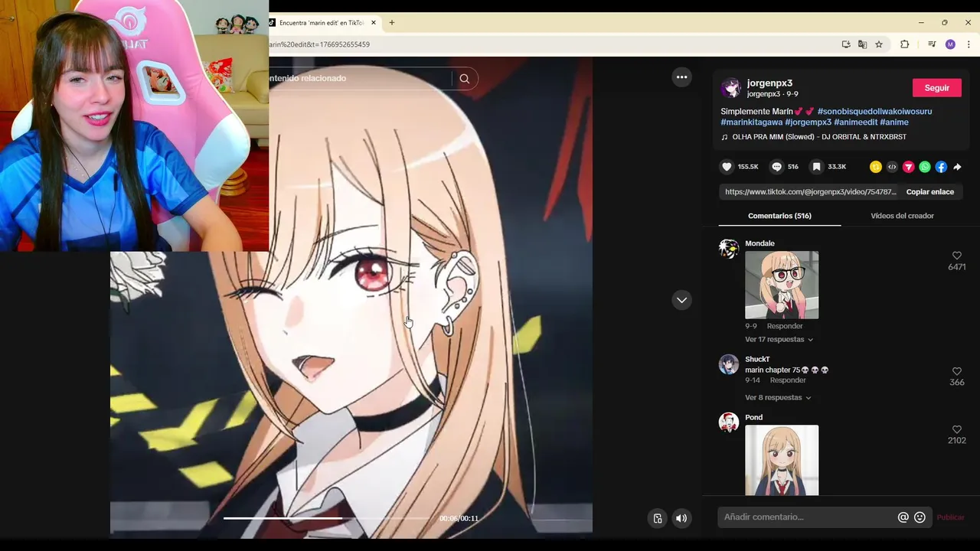Click Copiar enlace button

pyautogui.click(x=930, y=192)
